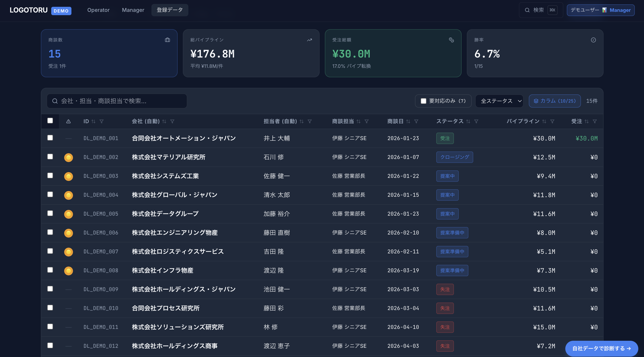Click the ID DL_DEMO_011
This screenshot has width=644, height=357.
coord(101,327)
